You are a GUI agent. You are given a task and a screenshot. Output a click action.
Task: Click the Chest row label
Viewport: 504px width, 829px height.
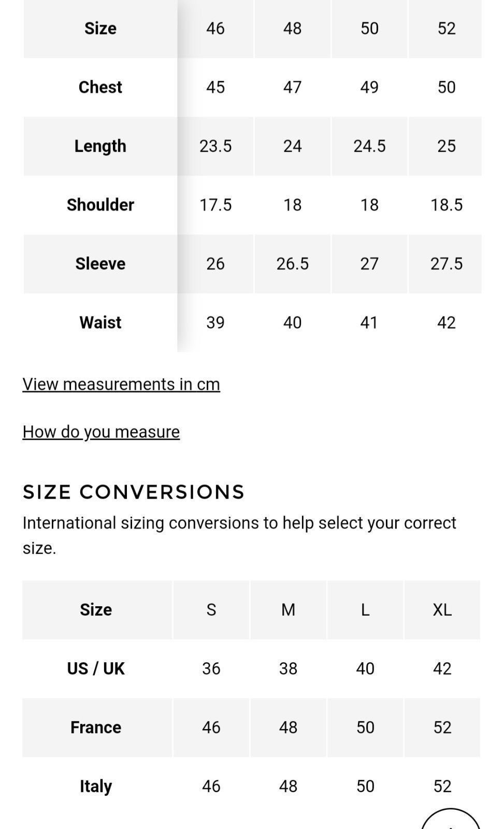100,87
